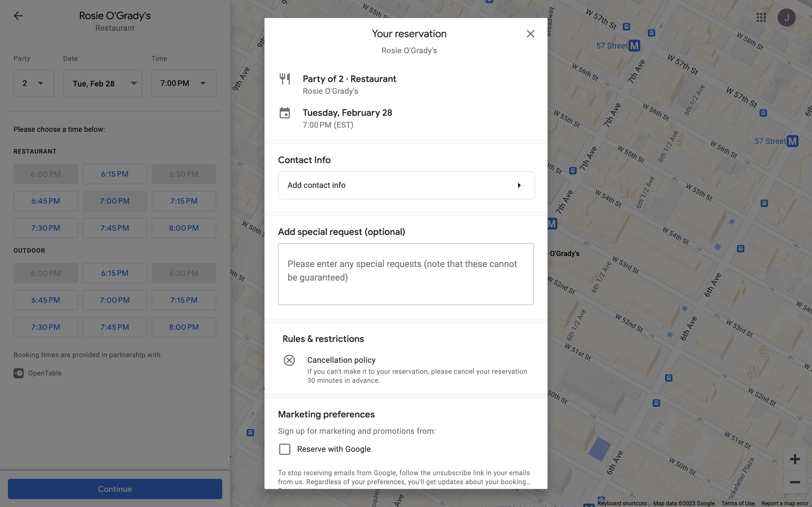Image resolution: width=812 pixels, height=507 pixels.
Task: Close the Your reservation dialog
Action: 530,34
